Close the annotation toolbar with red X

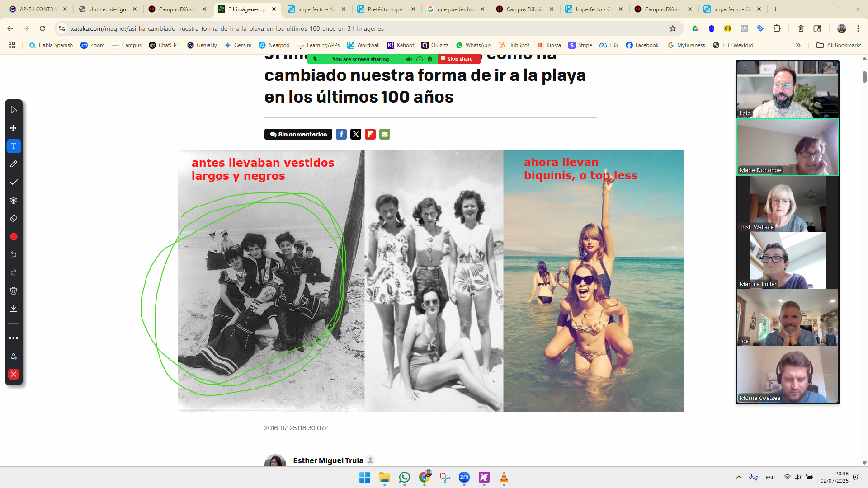click(x=14, y=374)
